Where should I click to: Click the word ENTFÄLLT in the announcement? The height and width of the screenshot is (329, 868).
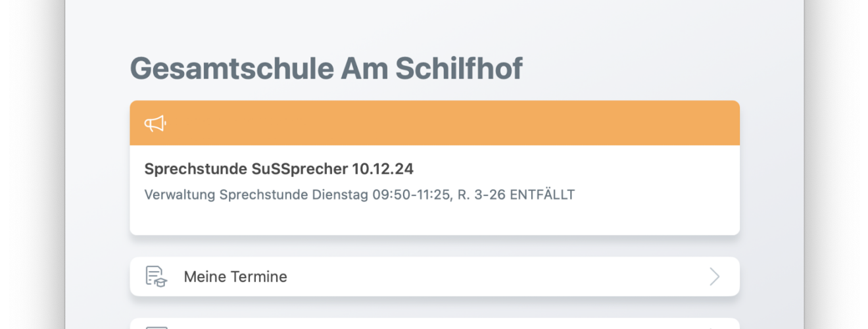click(x=542, y=195)
